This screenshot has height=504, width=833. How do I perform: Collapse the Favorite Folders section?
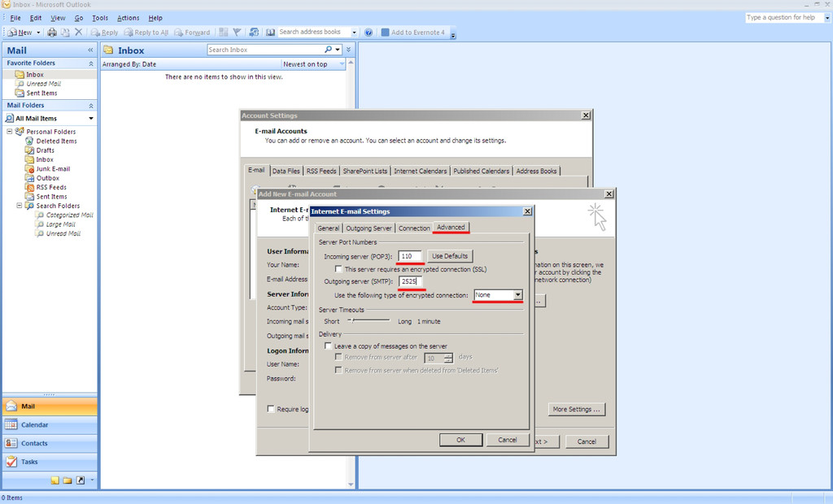click(91, 63)
